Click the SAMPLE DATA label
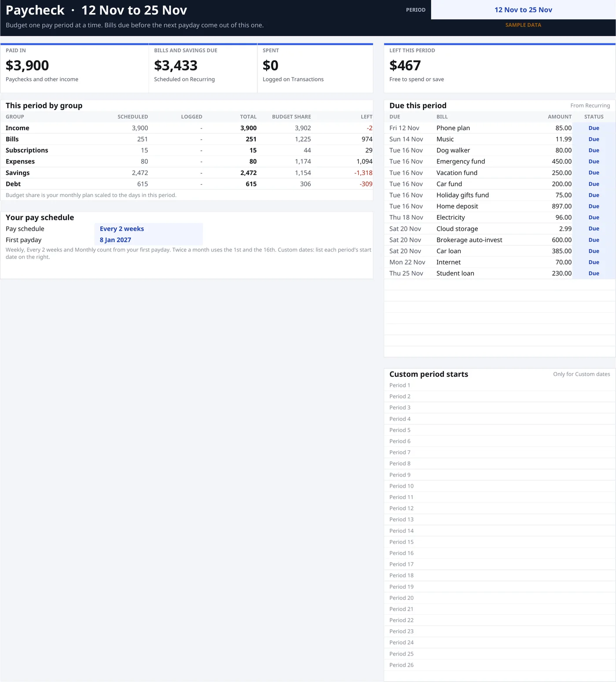Image resolution: width=616 pixels, height=682 pixels. [x=523, y=25]
